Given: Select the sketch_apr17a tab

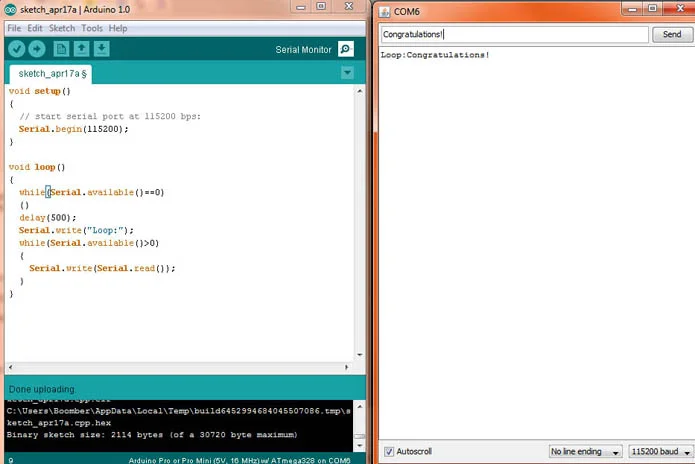Looking at the screenshot, I should [51, 74].
